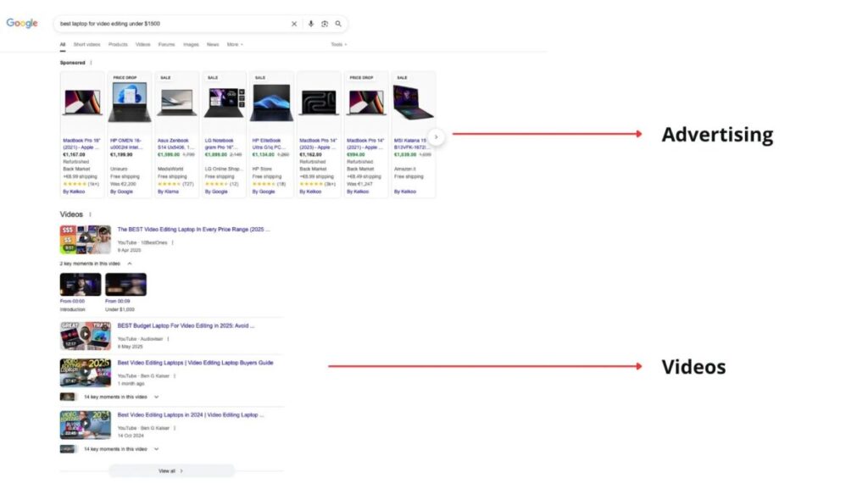868x489 pixels.
Task: Open the Sponsored section three-dot menu
Action: (92, 63)
